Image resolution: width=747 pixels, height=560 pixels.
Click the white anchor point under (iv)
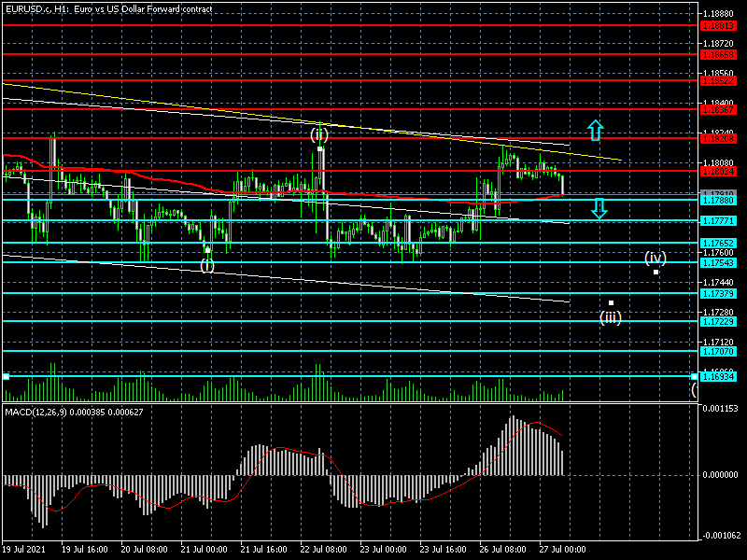pyautogui.click(x=656, y=272)
